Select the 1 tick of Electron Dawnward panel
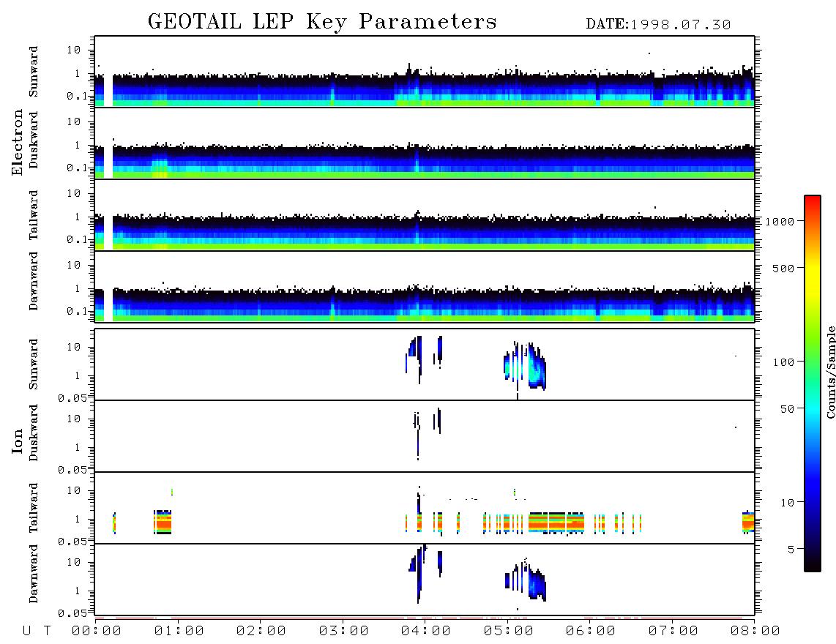The height and width of the screenshot is (644, 836). (78, 288)
